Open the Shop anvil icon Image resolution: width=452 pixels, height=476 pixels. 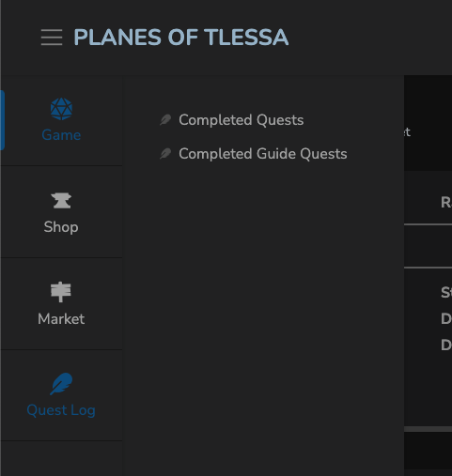coord(61,200)
